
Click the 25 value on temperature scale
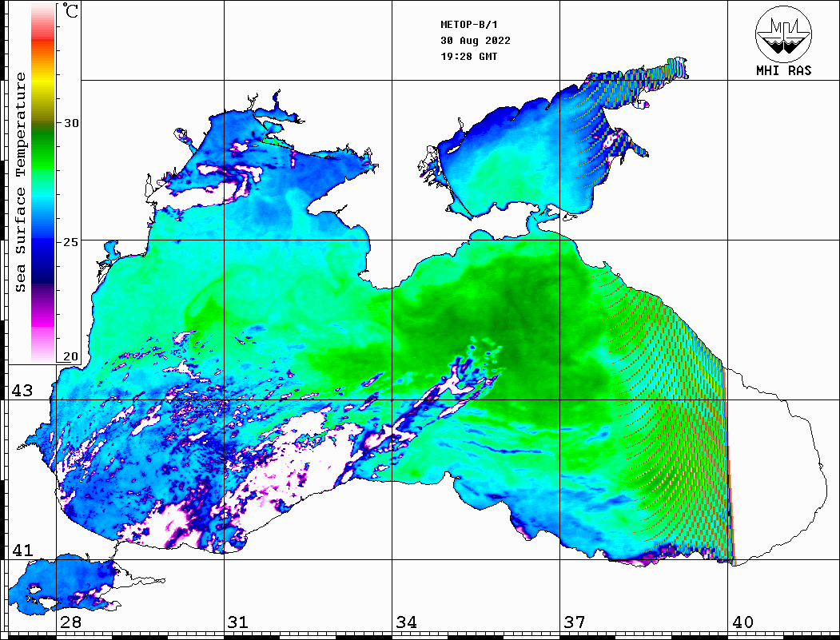click(71, 242)
